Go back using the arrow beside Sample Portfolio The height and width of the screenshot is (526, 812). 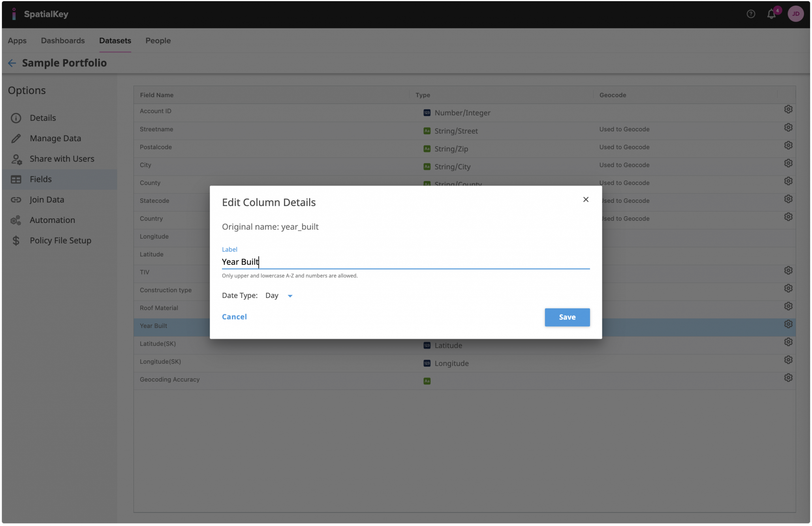(x=12, y=63)
